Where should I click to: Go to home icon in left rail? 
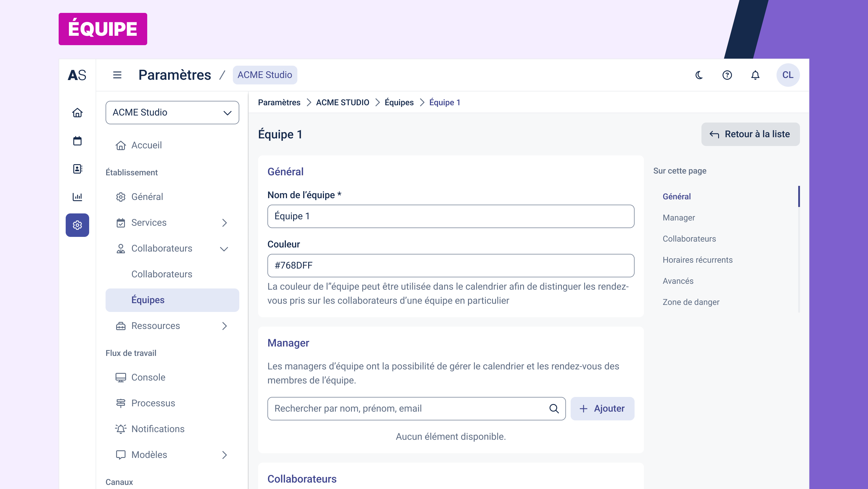(x=77, y=113)
